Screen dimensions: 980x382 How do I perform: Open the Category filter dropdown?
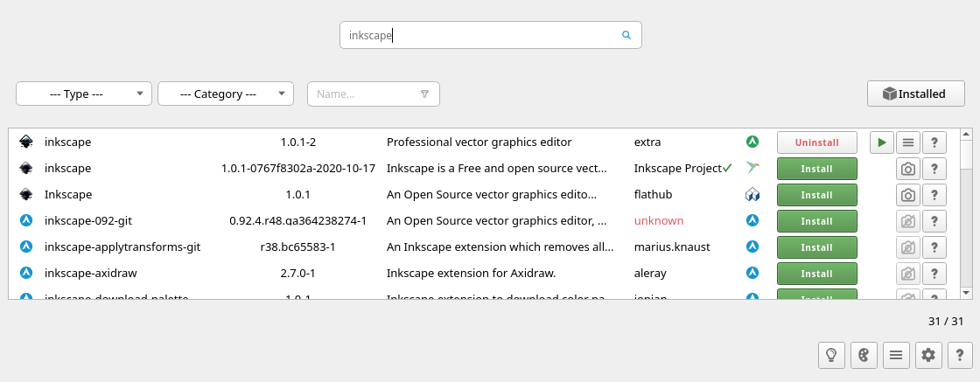[226, 94]
